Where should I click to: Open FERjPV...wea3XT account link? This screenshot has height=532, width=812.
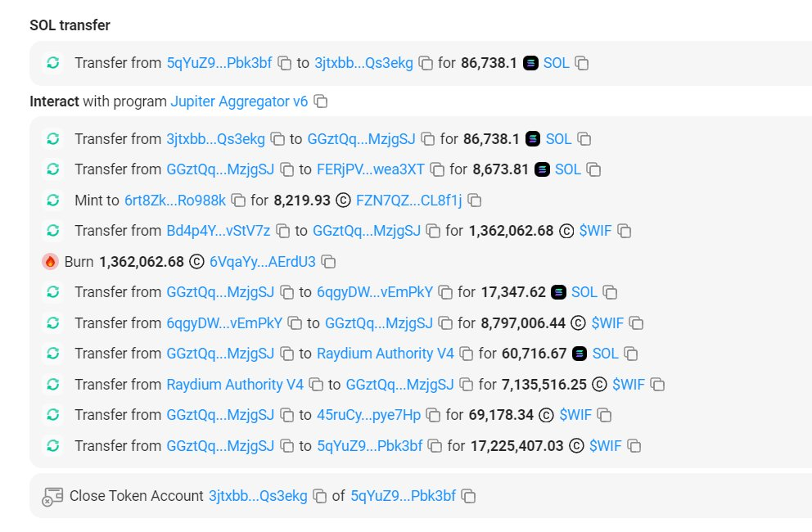pyautogui.click(x=371, y=170)
